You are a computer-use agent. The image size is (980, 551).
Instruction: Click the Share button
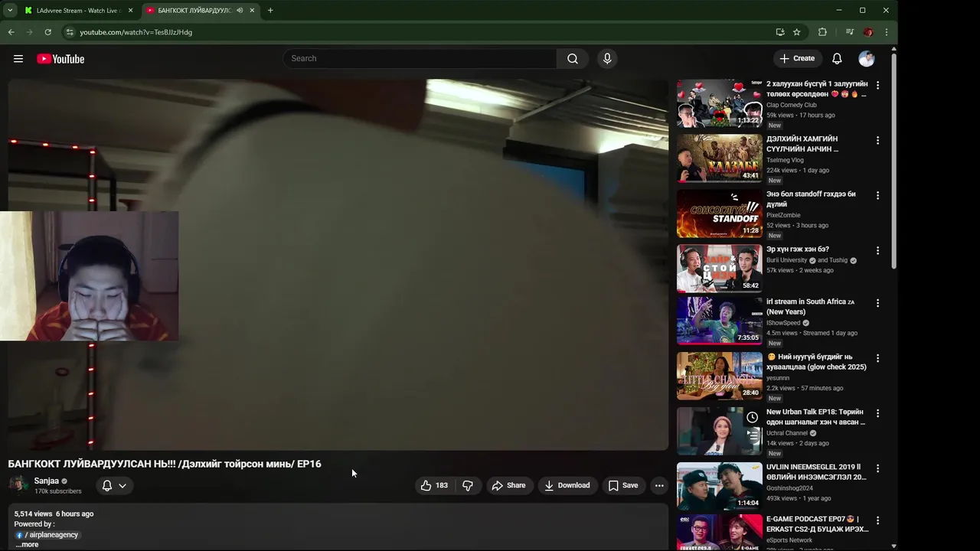pyautogui.click(x=508, y=485)
